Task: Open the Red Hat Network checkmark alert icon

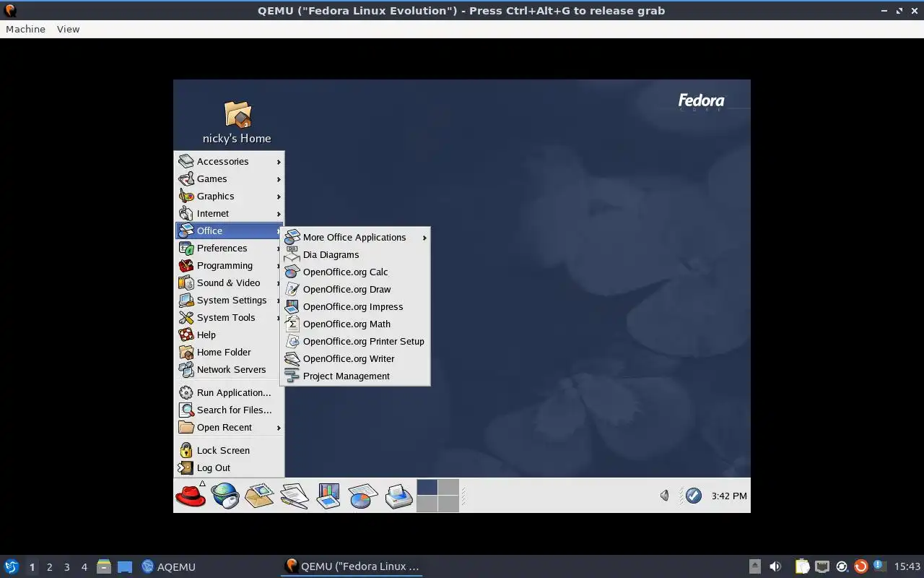Action: [693, 496]
